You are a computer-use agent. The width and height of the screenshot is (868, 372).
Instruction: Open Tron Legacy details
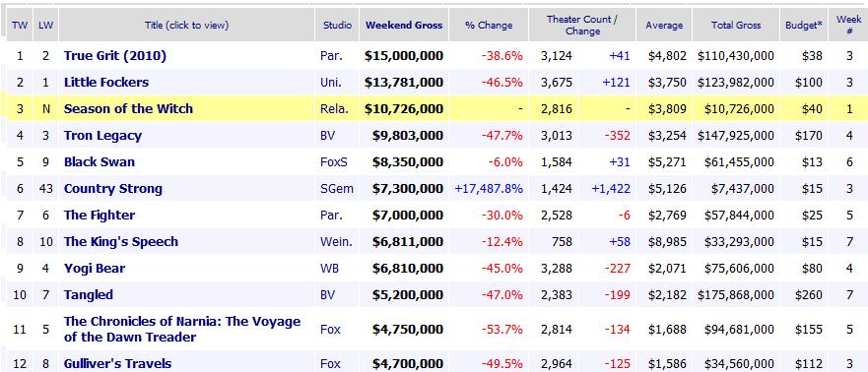[102, 136]
